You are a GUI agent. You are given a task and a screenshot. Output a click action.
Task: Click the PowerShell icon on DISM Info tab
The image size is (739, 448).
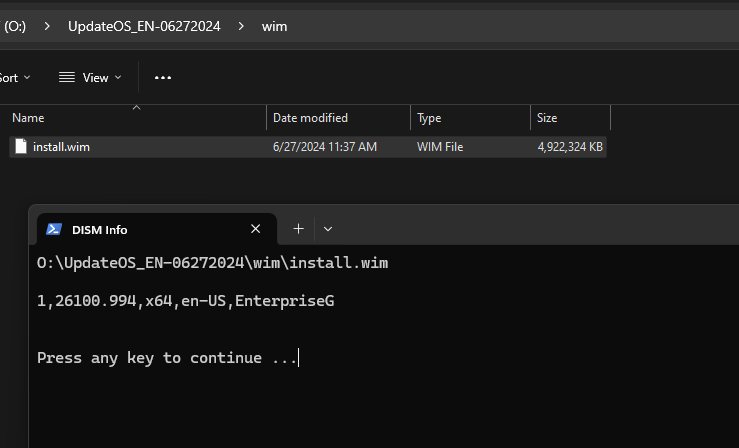point(54,229)
